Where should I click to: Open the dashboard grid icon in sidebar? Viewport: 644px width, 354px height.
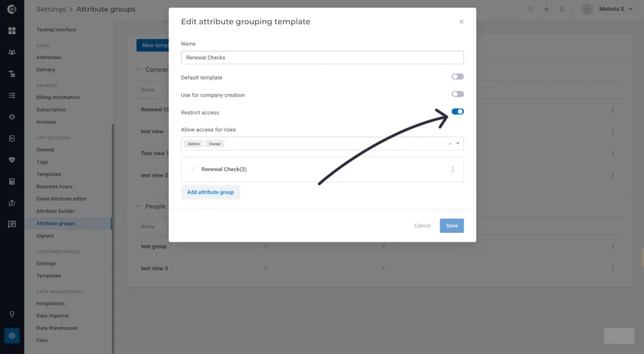coord(12,31)
